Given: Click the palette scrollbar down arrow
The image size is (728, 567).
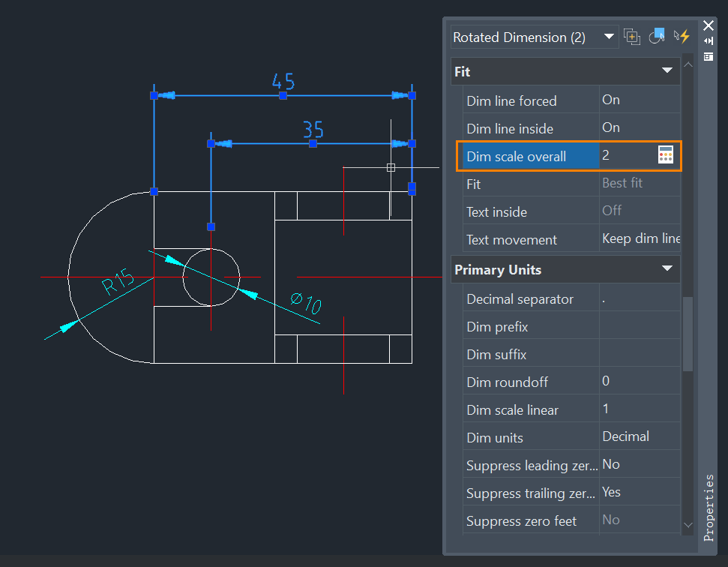Looking at the screenshot, I should [x=688, y=525].
